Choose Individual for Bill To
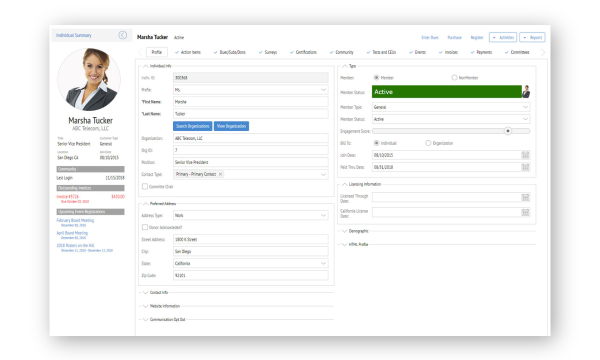The width and height of the screenshot is (600, 360). point(377,143)
